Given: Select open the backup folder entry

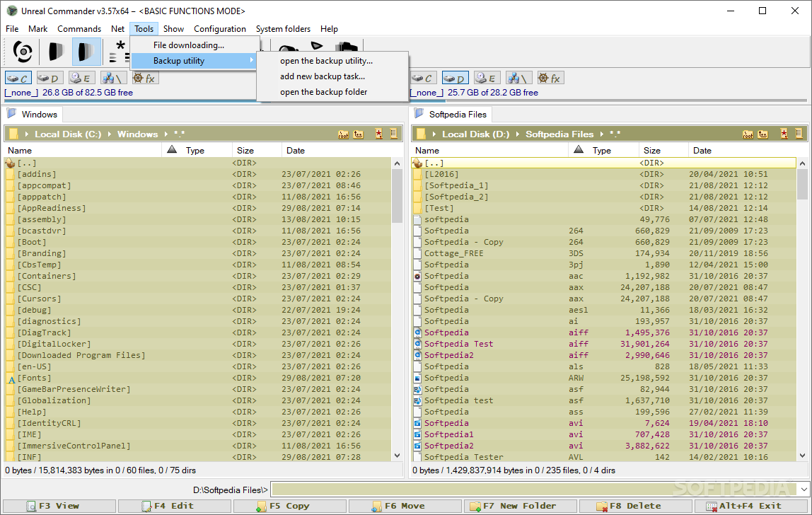Looking at the screenshot, I should tap(332, 92).
